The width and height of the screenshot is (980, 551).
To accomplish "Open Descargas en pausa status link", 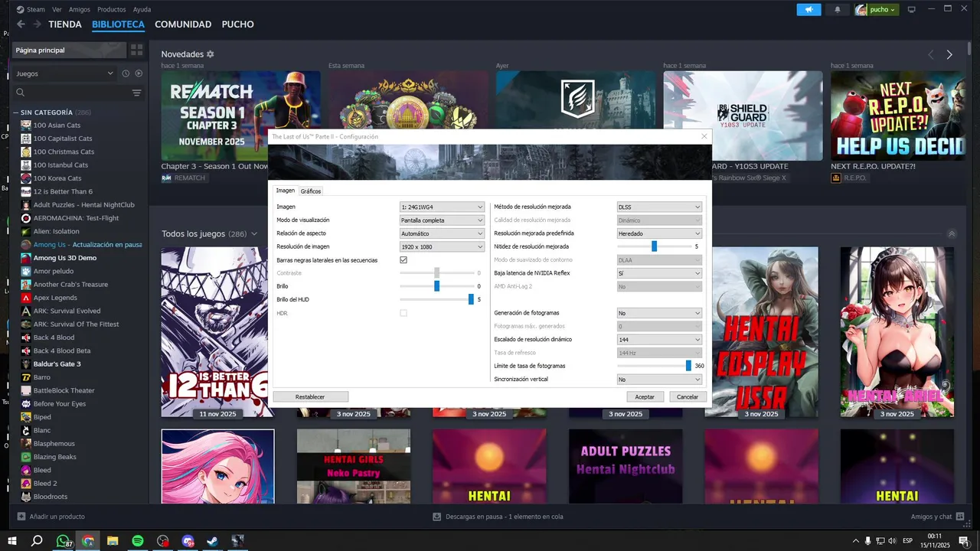I will tap(498, 517).
